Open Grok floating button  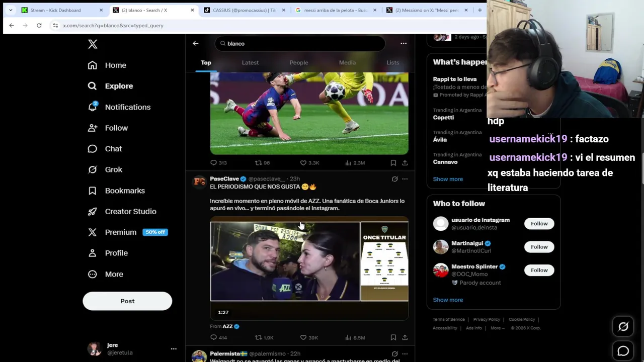click(x=623, y=327)
